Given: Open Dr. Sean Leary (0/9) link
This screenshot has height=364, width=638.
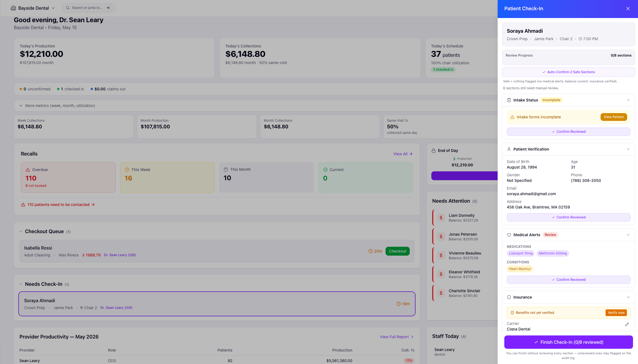Looking at the screenshot, I should (116, 308).
